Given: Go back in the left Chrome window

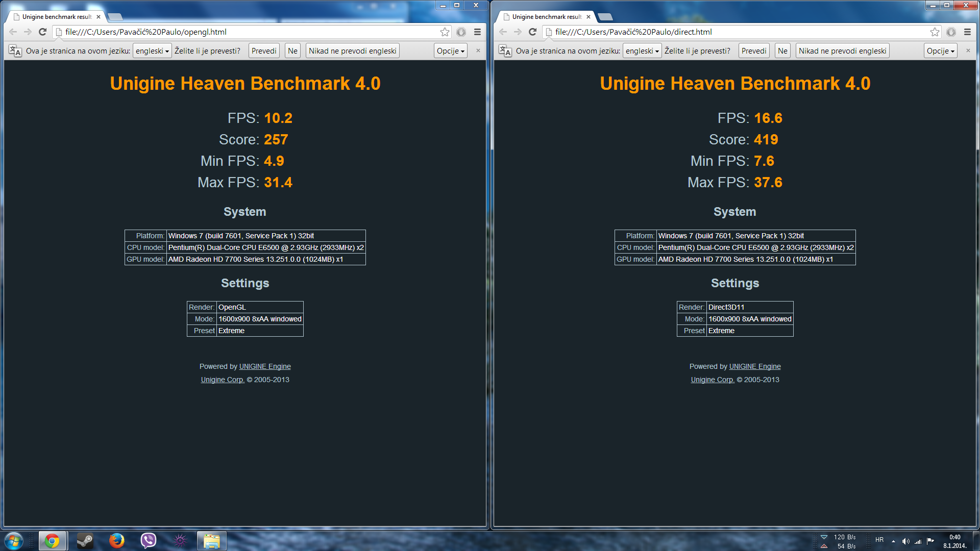Looking at the screenshot, I should pos(13,32).
